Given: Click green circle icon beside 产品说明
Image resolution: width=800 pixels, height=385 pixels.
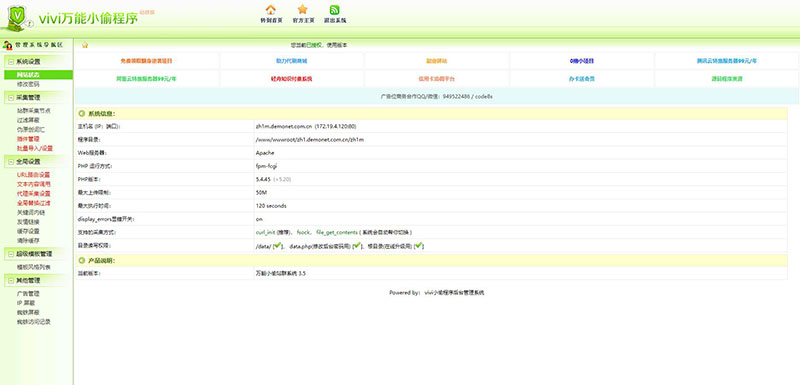Looking at the screenshot, I should (x=82, y=261).
